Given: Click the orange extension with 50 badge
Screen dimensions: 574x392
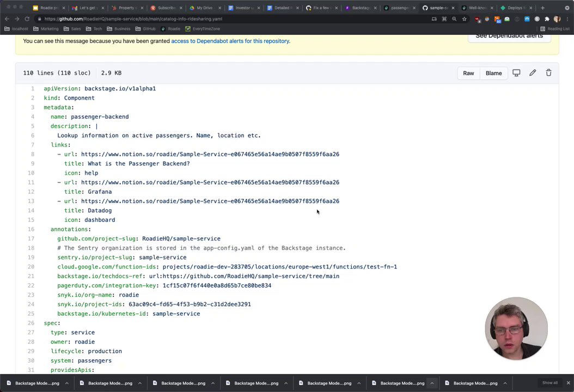Looking at the screenshot, I should (x=497, y=20).
